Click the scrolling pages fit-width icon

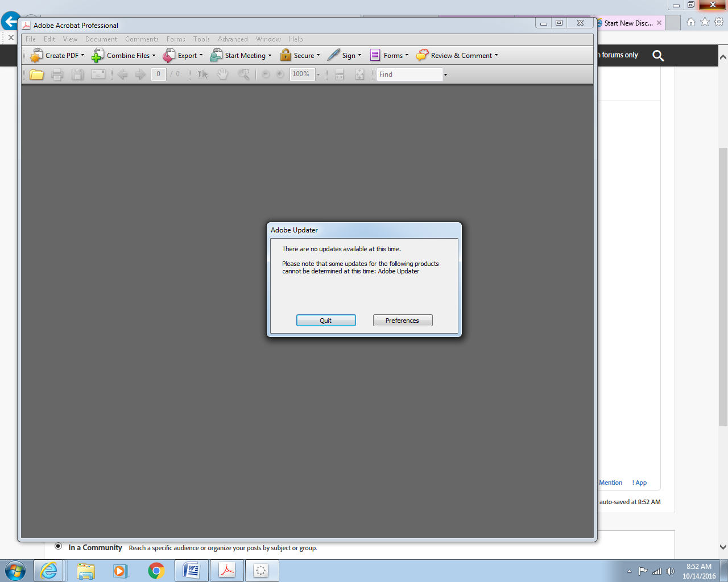340,74
